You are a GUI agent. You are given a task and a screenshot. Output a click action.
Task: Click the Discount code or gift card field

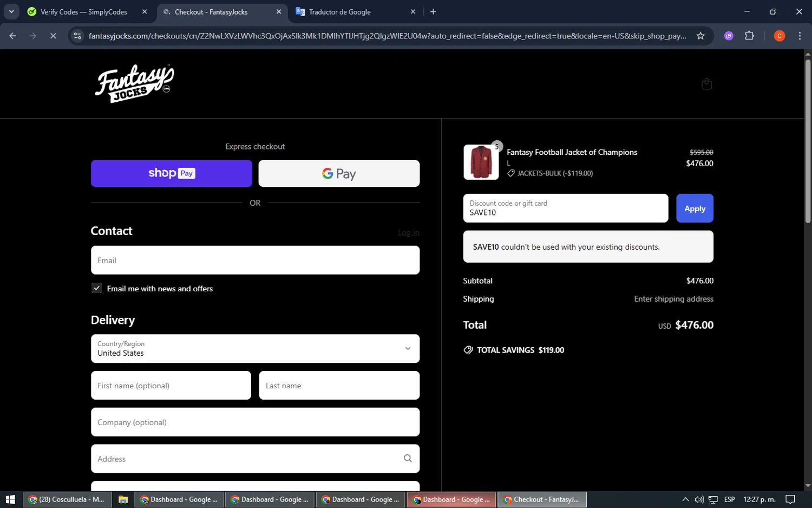566,208
